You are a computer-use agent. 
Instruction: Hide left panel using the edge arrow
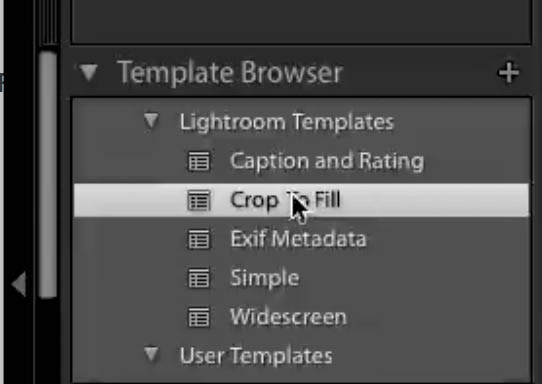(19, 284)
